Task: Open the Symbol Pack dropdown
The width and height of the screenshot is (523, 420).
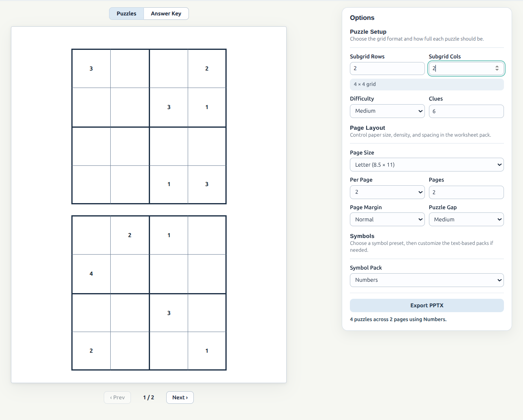Action: tap(427, 280)
